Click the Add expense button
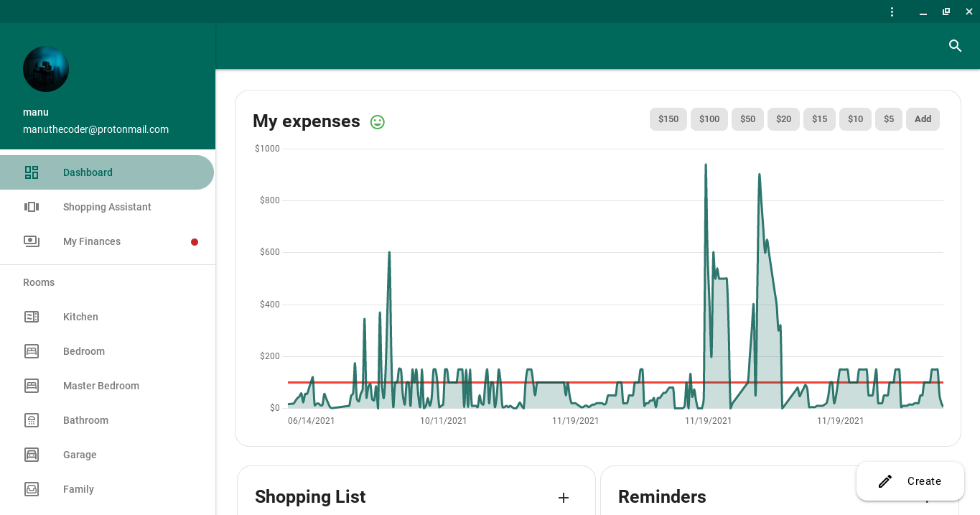The image size is (980, 515). click(x=923, y=119)
